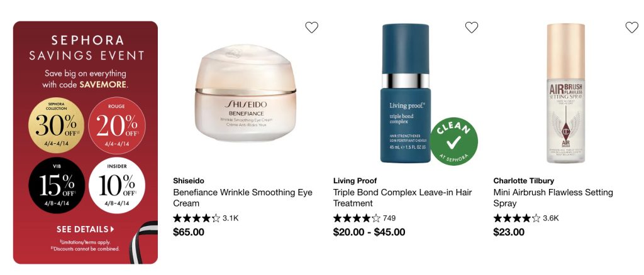This screenshot has width=644, height=275.
Task: Click the arrow beside See Details
Action: (x=112, y=229)
